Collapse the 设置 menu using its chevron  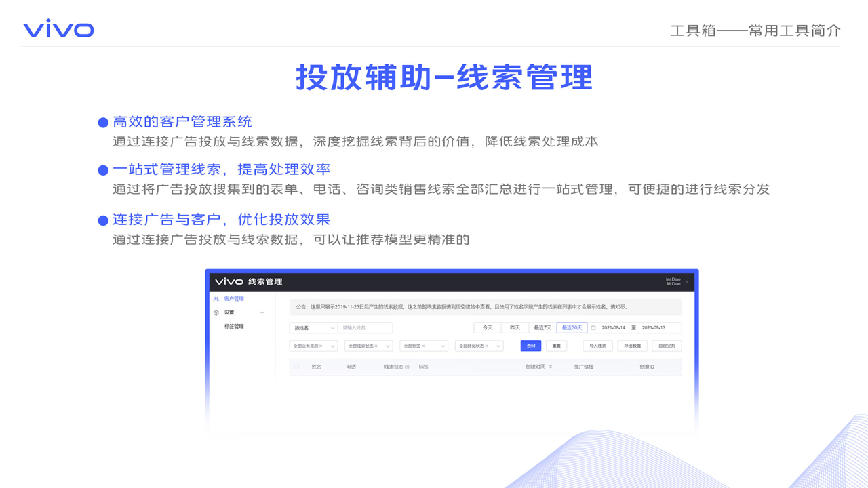(x=262, y=312)
